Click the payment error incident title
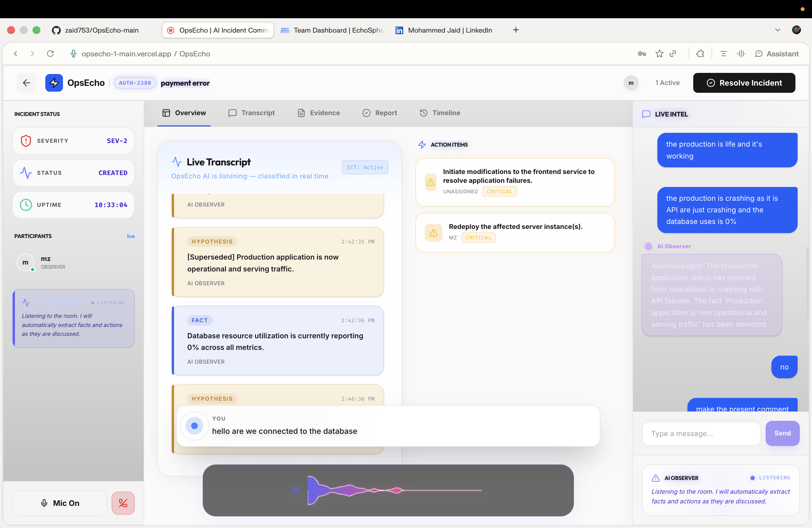The height and width of the screenshot is (528, 812). click(185, 83)
